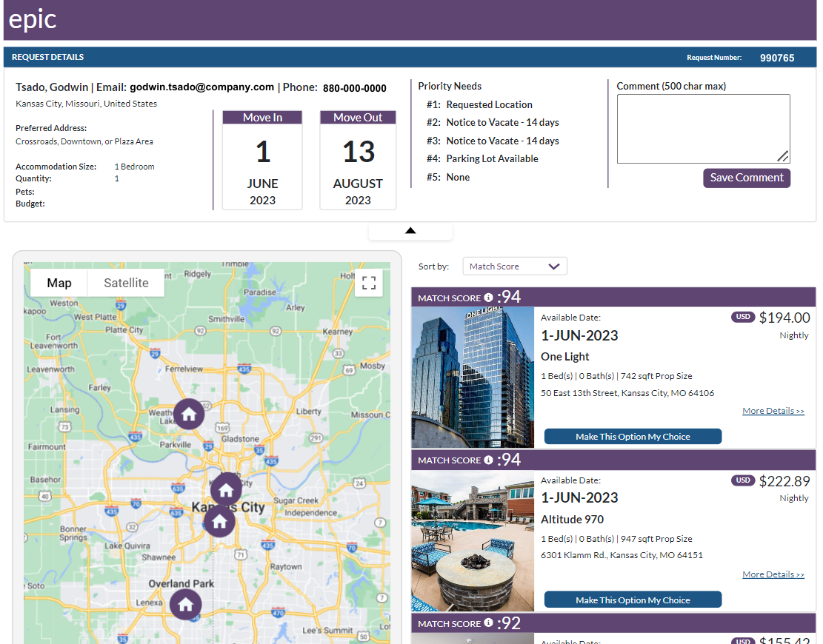Click USD badge beside $194.00
Viewport: 823px width, 644px height.
[x=743, y=317]
